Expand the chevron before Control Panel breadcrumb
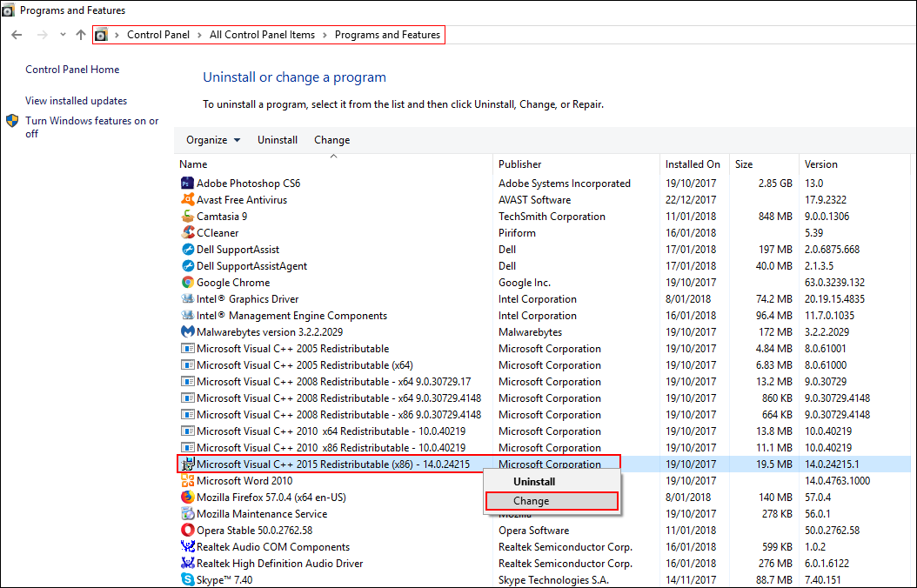This screenshot has height=588, width=917. point(117,35)
